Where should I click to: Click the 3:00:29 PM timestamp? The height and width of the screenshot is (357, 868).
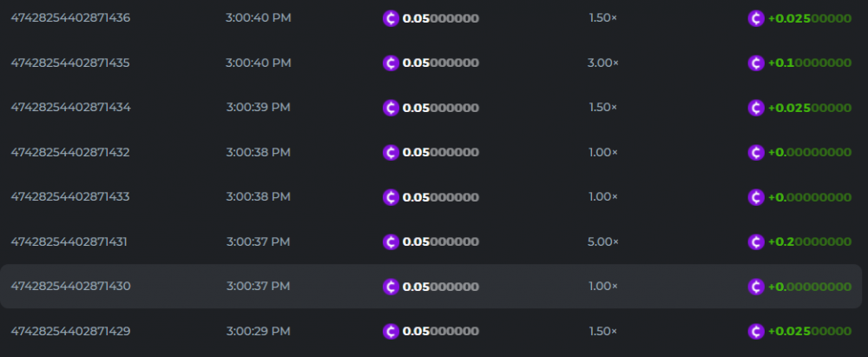[258, 331]
